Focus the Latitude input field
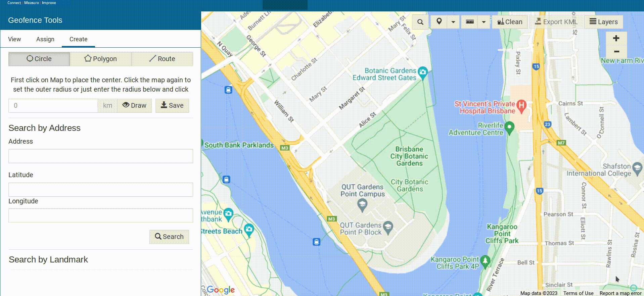Image resolution: width=644 pixels, height=296 pixels. [x=101, y=190]
